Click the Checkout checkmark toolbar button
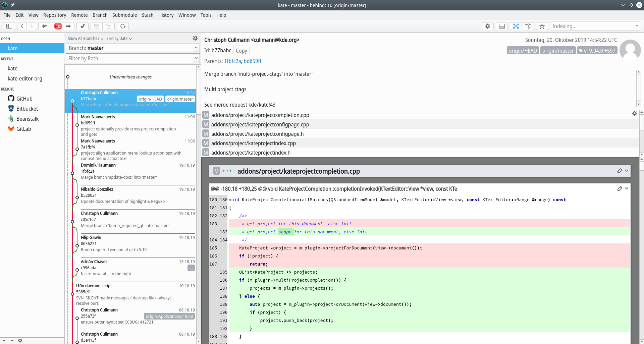 pyautogui.click(x=83, y=26)
